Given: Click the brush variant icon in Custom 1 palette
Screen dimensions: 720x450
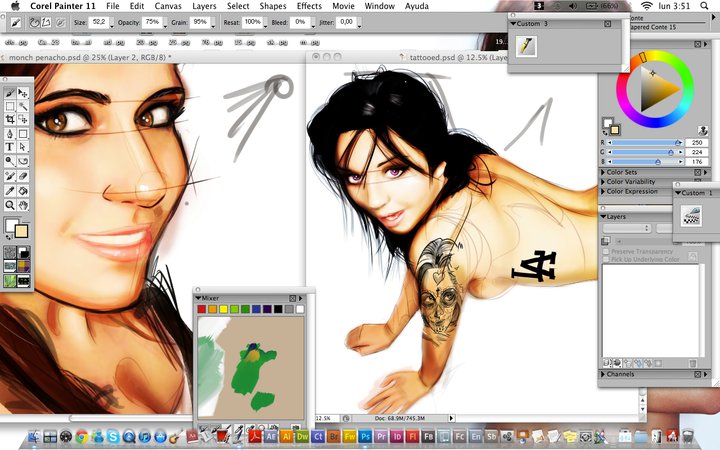Looking at the screenshot, I should click(691, 216).
